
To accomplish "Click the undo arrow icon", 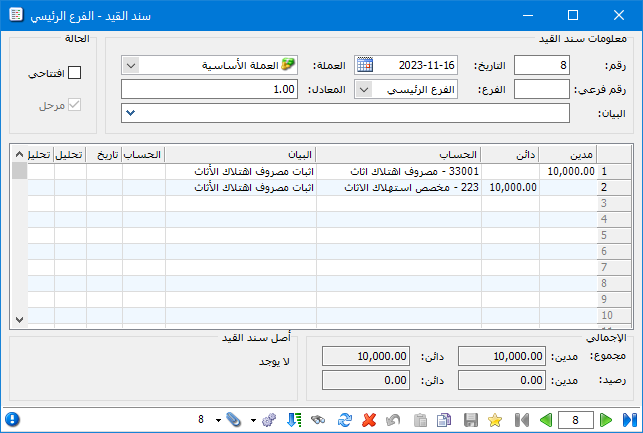I will click(393, 420).
